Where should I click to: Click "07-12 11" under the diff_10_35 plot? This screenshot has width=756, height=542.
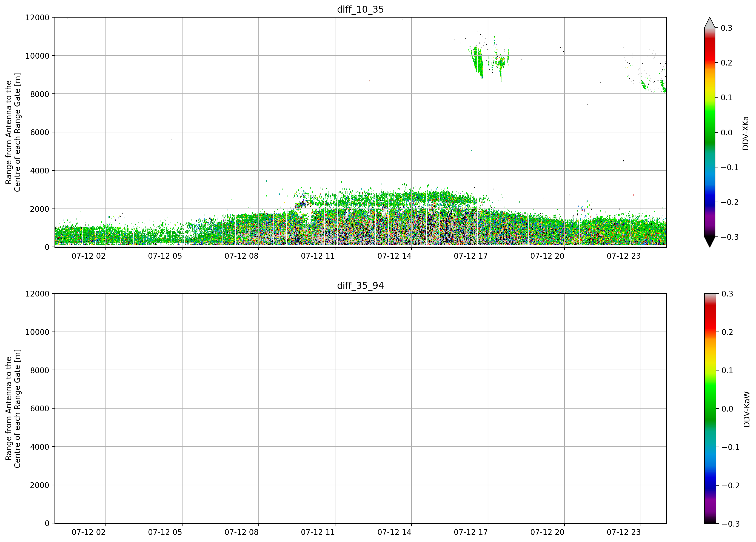click(x=318, y=256)
